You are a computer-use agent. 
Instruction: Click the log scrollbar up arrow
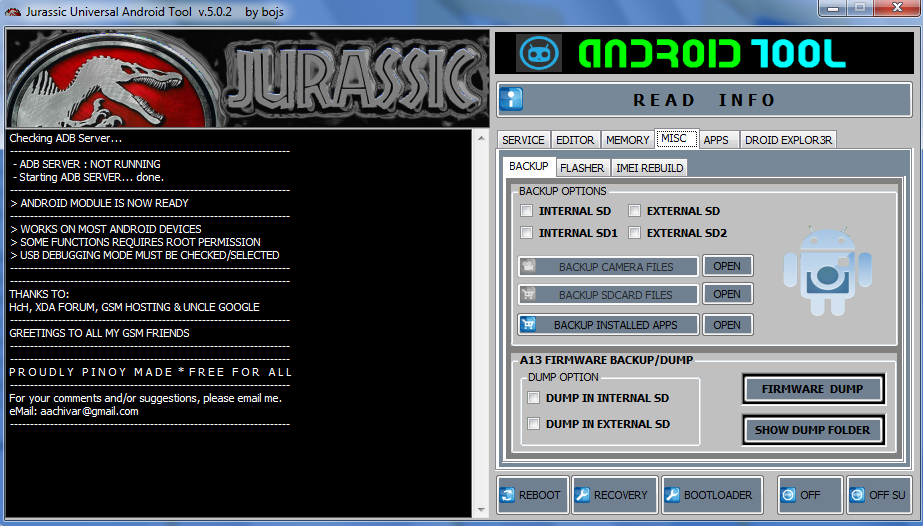[481, 138]
